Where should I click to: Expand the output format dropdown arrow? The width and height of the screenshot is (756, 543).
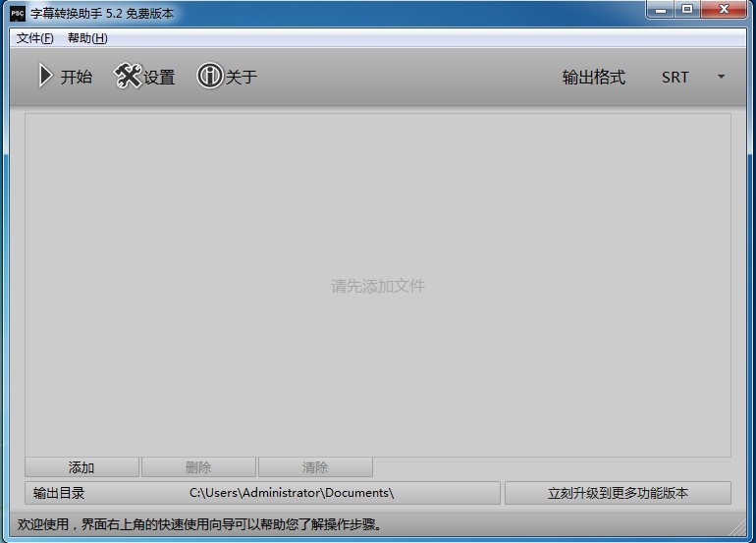(x=721, y=77)
